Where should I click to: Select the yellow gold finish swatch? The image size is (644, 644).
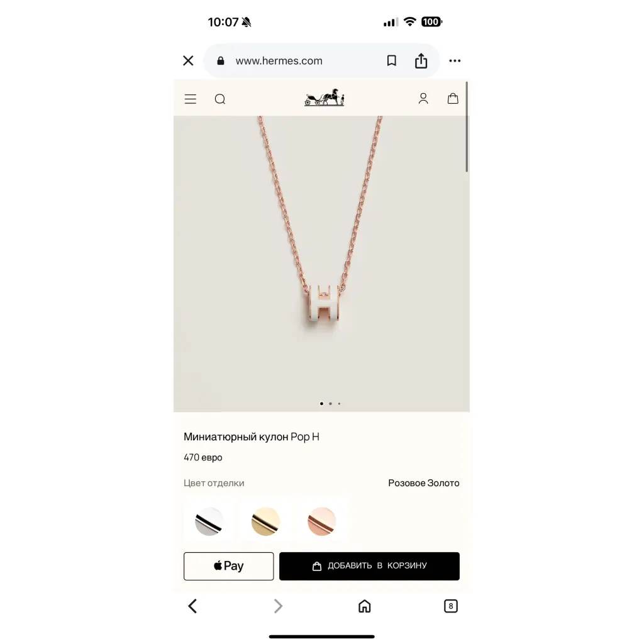click(x=265, y=521)
